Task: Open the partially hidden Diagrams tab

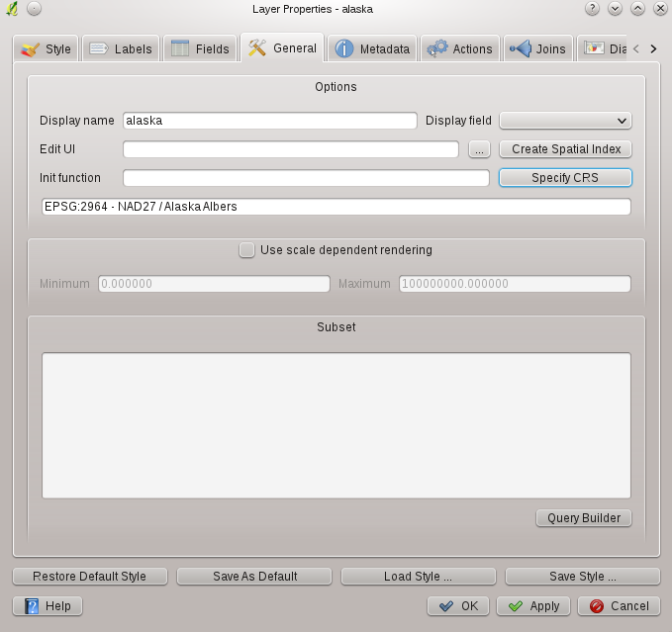Action: click(x=606, y=48)
